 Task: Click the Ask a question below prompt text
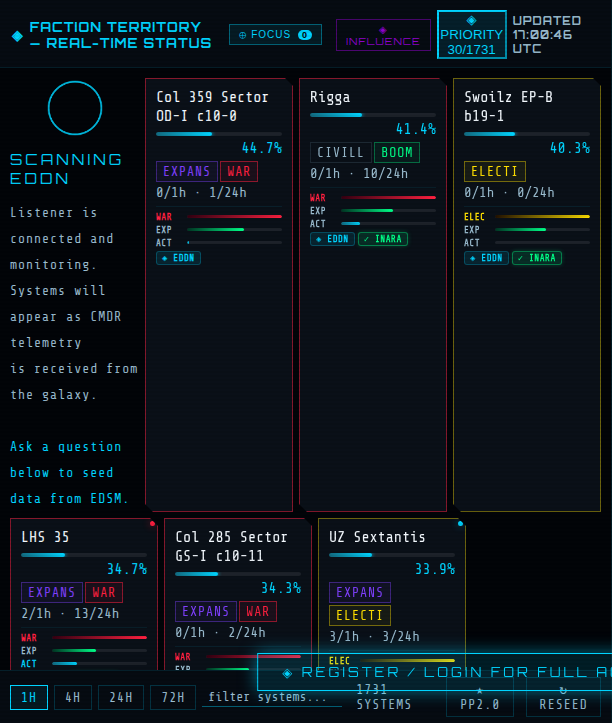click(x=69, y=473)
